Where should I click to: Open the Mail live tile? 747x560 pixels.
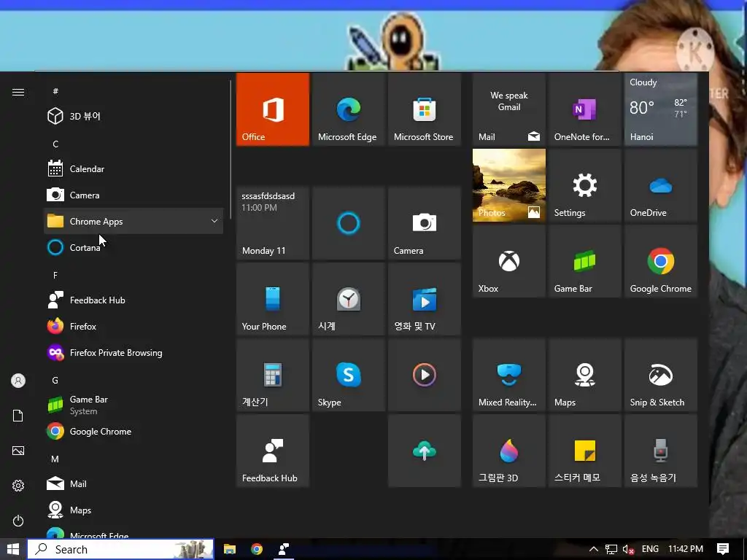tap(508, 109)
